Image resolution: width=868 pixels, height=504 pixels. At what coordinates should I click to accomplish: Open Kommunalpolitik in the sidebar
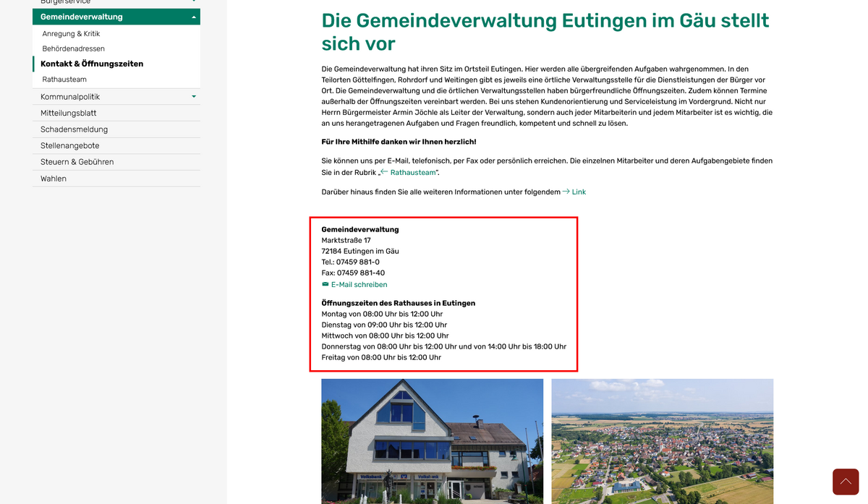70,97
